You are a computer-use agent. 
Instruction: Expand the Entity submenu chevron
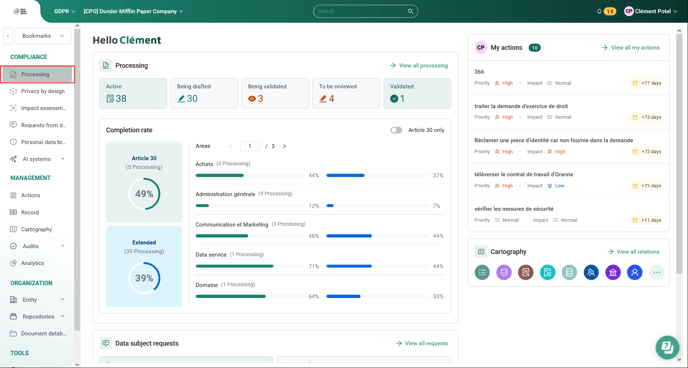click(62, 300)
